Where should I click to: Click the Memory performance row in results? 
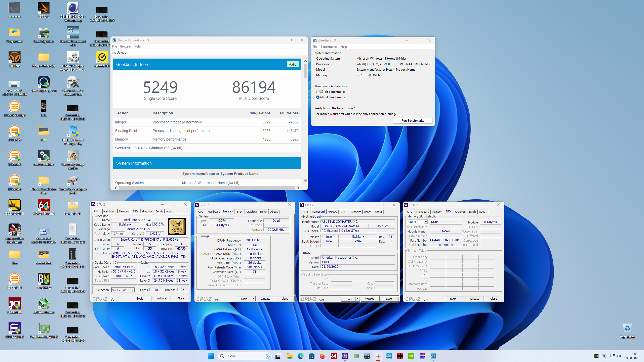tap(207, 139)
